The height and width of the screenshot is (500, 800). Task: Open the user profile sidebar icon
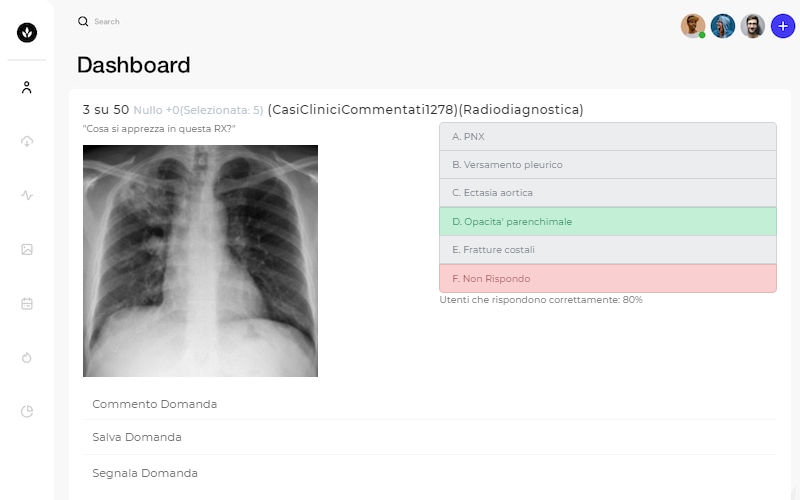click(27, 87)
